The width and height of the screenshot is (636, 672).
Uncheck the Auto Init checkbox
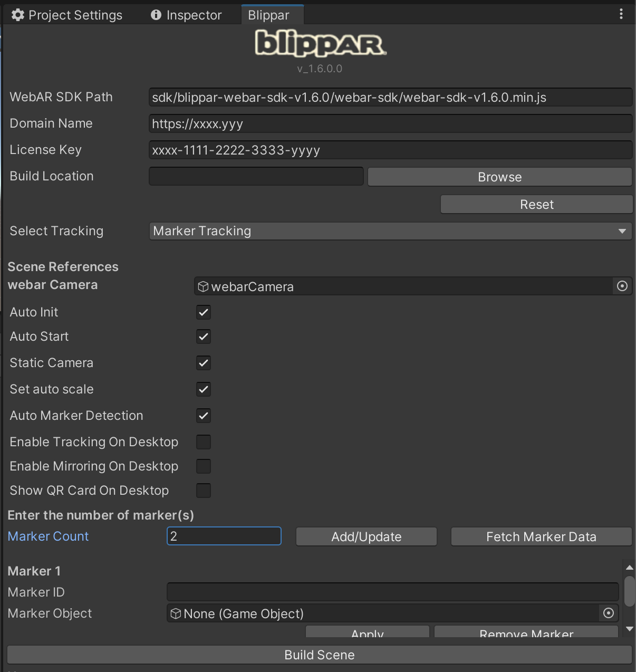[x=204, y=312]
